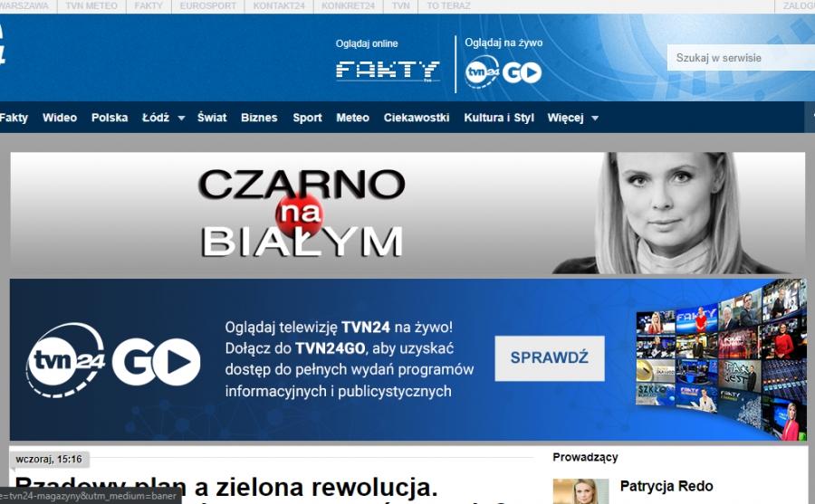Click the Czarno na Białym banner
This screenshot has height=504, width=815.
(x=407, y=213)
